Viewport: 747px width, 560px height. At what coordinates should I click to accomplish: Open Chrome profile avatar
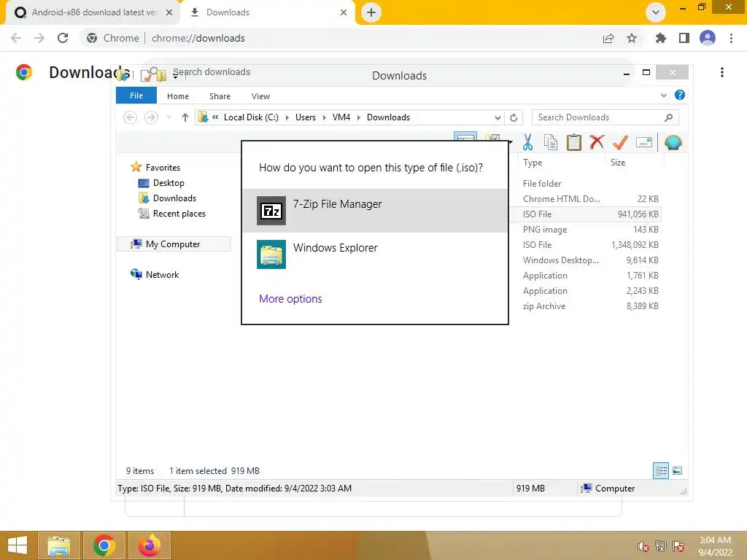[x=708, y=38]
